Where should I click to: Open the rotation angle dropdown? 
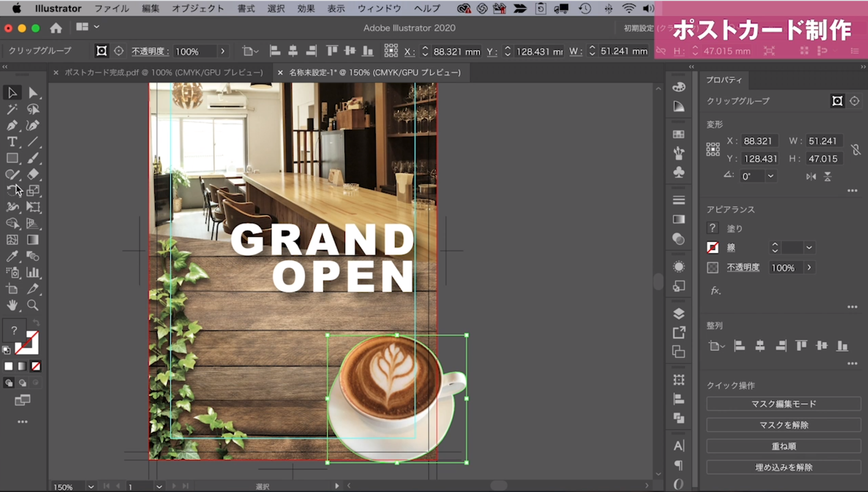click(770, 176)
